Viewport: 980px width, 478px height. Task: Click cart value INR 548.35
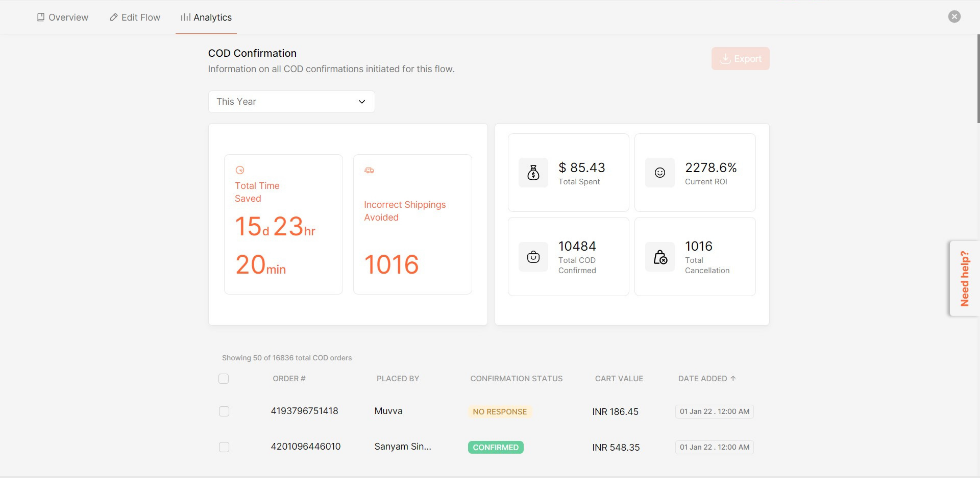pos(616,447)
